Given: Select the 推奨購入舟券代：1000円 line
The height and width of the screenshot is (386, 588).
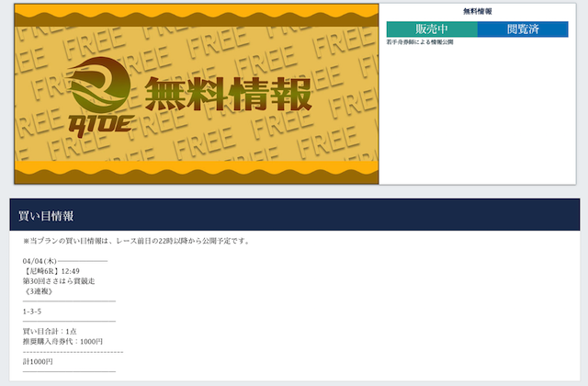Looking at the screenshot, I should (62, 341).
